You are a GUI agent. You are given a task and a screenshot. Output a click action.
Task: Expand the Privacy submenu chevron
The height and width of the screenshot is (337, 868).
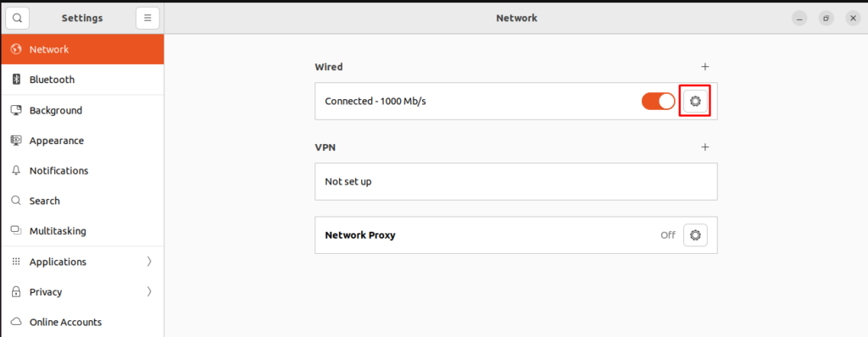149,291
